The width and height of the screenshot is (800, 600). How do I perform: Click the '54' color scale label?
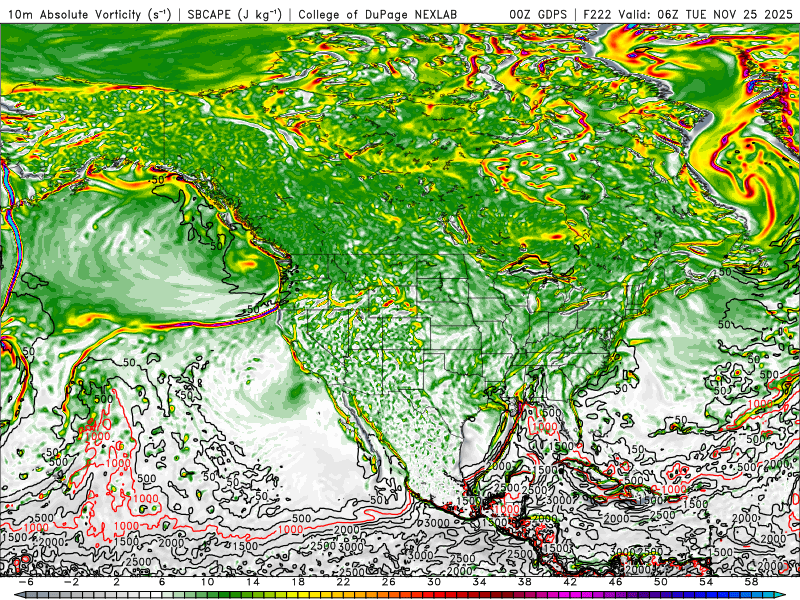pyautogui.click(x=706, y=582)
